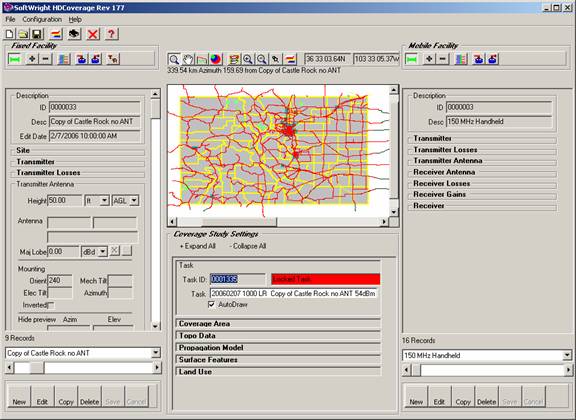Click the zoom out magnifier with minus
Viewport: 576px width, 420px height.
click(x=262, y=59)
